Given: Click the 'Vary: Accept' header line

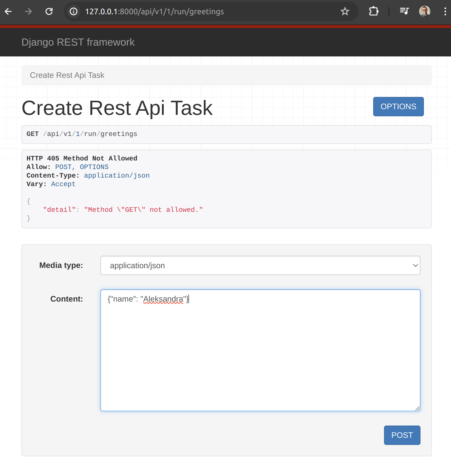Looking at the screenshot, I should pyautogui.click(x=51, y=184).
